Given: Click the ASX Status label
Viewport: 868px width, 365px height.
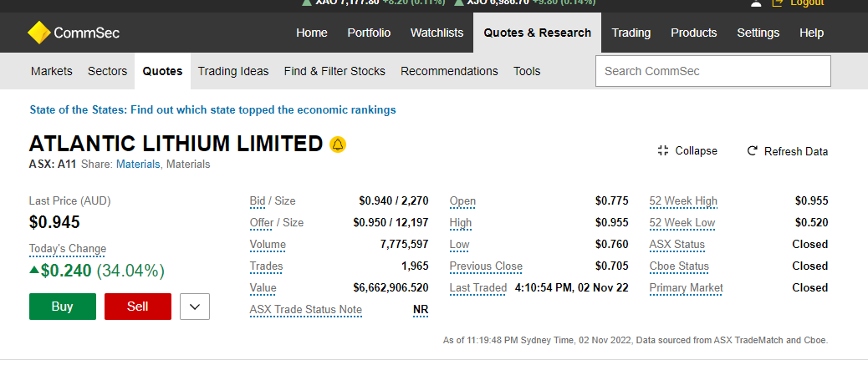Looking at the screenshot, I should pyautogui.click(x=677, y=245).
